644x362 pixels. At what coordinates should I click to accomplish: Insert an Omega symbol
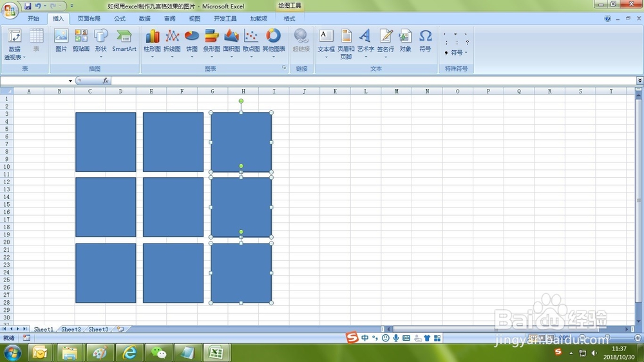tap(425, 41)
